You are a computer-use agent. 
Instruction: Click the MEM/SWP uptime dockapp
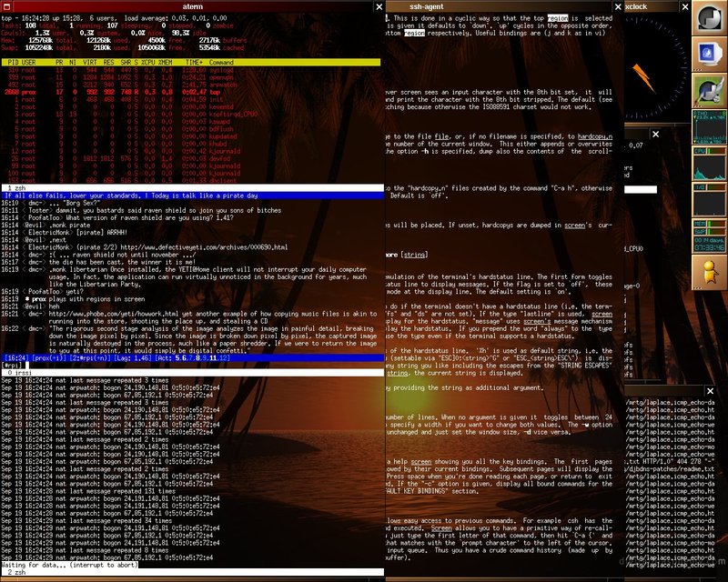tap(710, 236)
